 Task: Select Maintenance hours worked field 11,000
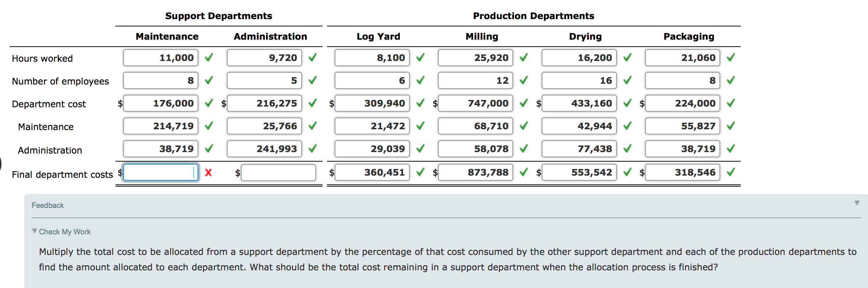coord(161,58)
